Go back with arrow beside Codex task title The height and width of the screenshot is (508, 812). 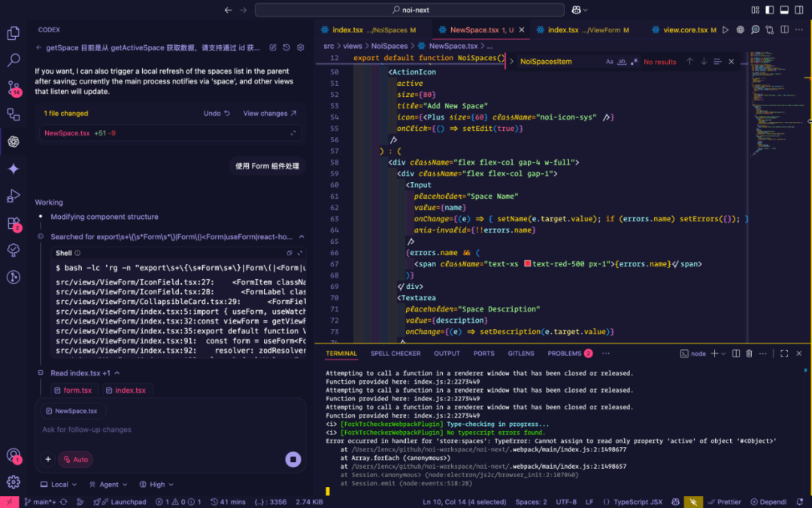tap(39, 47)
